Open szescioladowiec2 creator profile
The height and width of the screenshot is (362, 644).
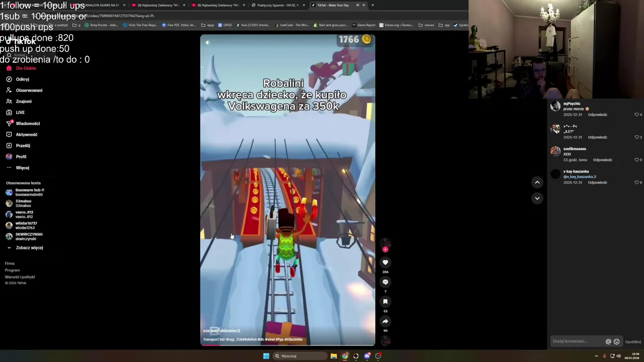(x=221, y=331)
